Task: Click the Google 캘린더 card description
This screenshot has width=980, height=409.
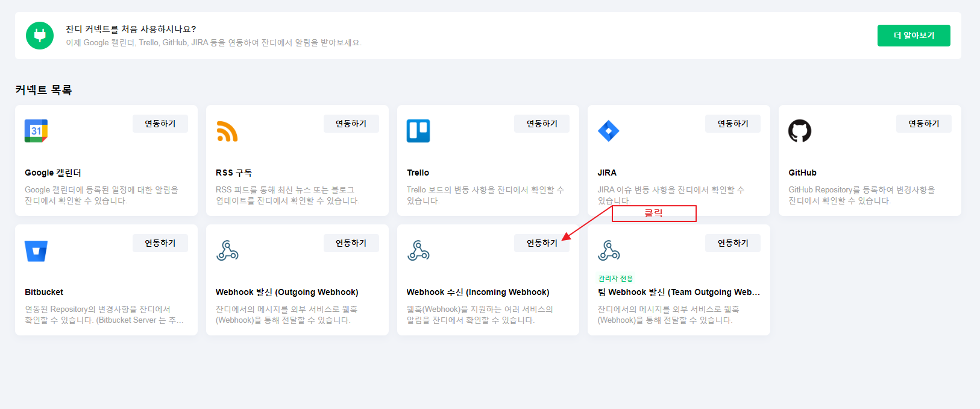Action: pos(102,195)
